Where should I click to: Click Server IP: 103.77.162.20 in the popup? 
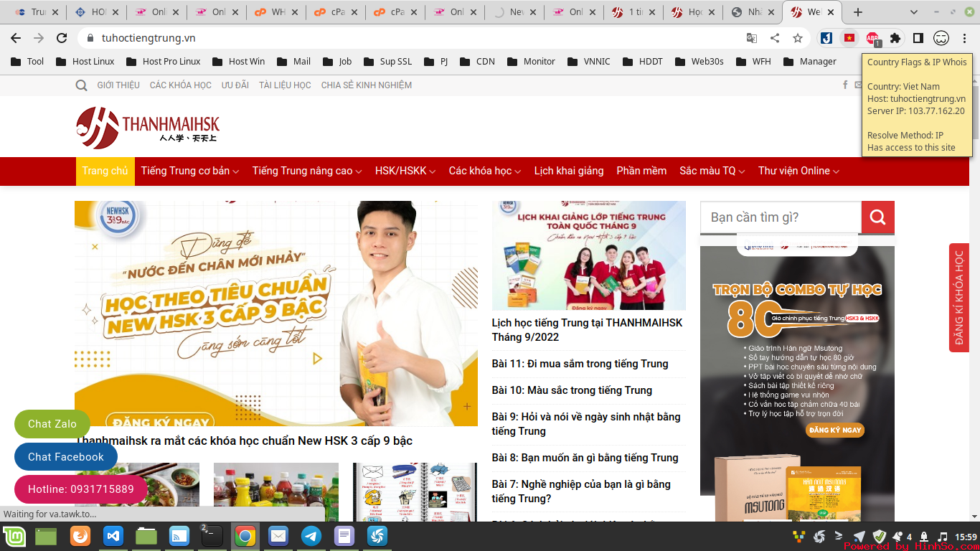[x=915, y=111]
